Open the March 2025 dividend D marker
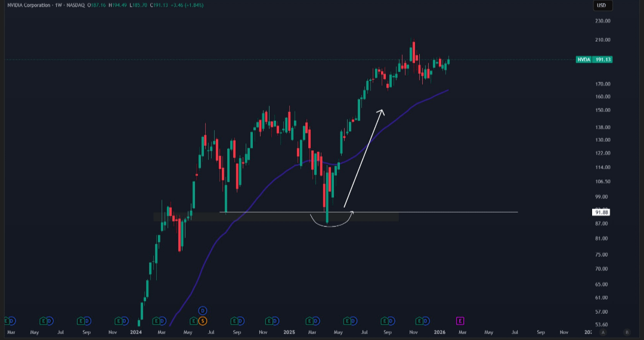Image resolution: width=644 pixels, height=340 pixels. point(316,321)
